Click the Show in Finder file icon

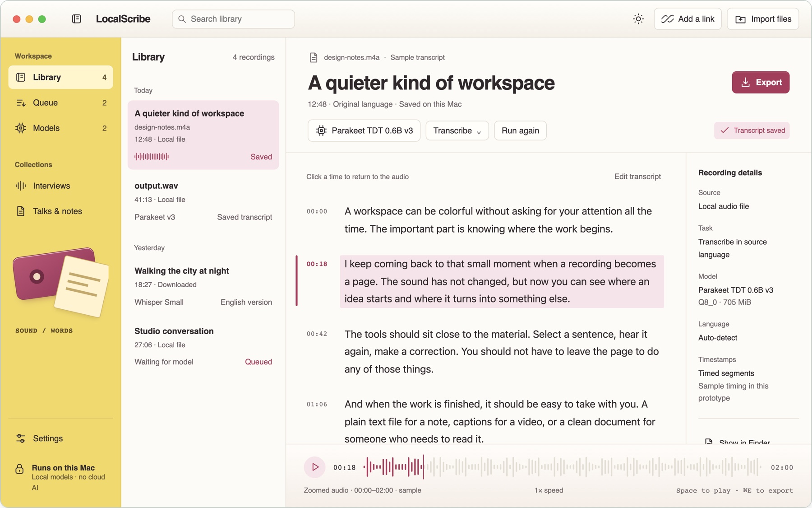pos(709,441)
